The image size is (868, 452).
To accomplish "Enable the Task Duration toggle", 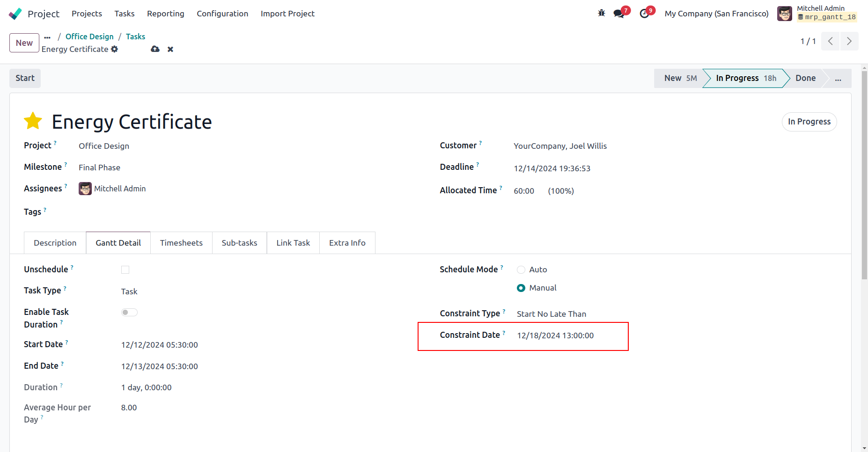I will (x=129, y=312).
